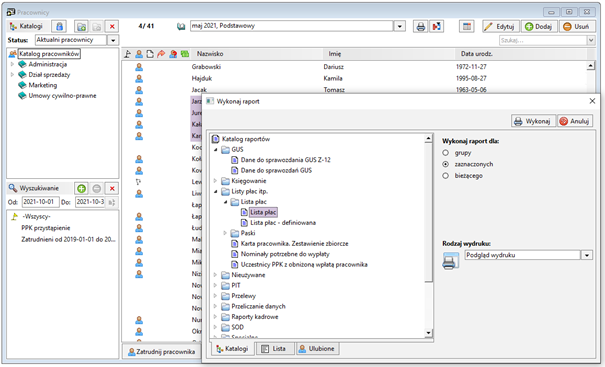Viewport: 605px width, 367px height.
Task: Select the grupy radio button
Action: (446, 153)
